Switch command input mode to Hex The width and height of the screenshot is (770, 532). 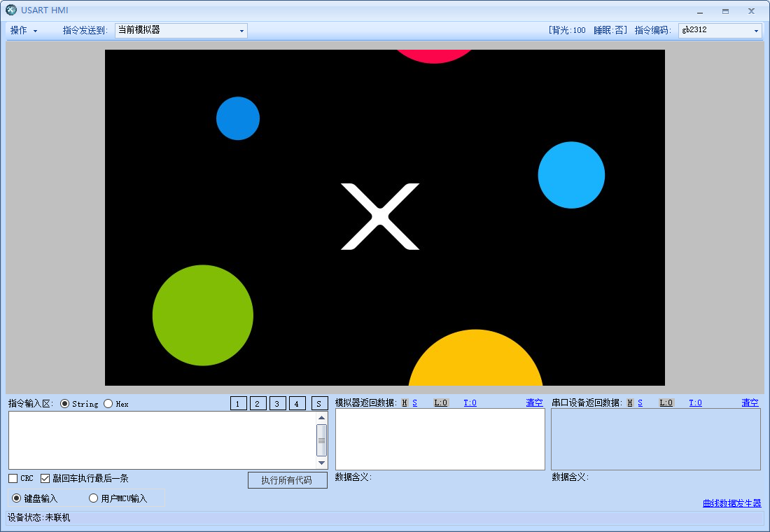(108, 403)
